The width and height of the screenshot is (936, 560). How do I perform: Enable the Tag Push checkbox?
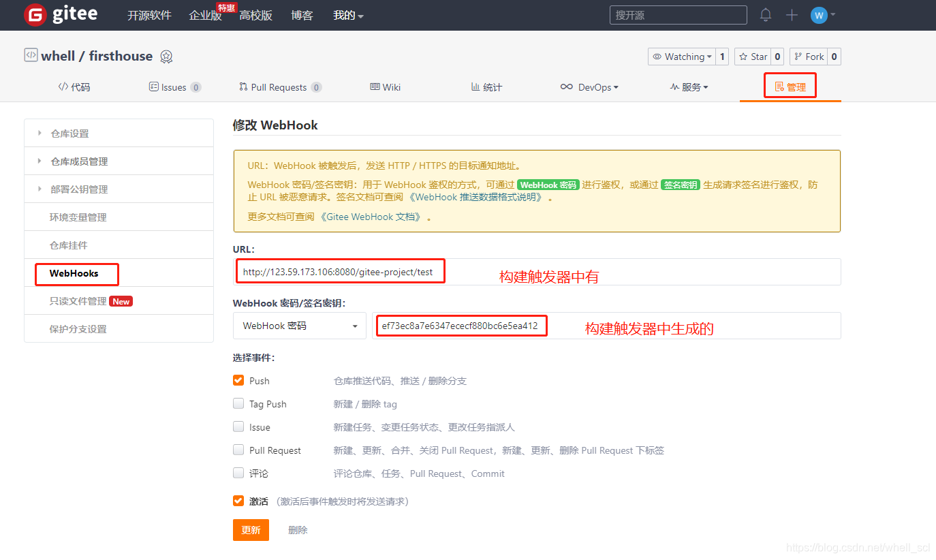tap(238, 403)
